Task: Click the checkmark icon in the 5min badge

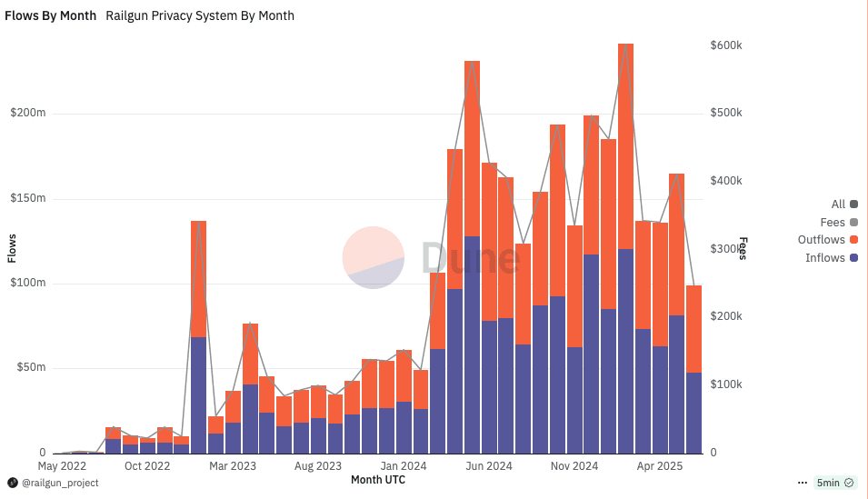Action: point(849,483)
